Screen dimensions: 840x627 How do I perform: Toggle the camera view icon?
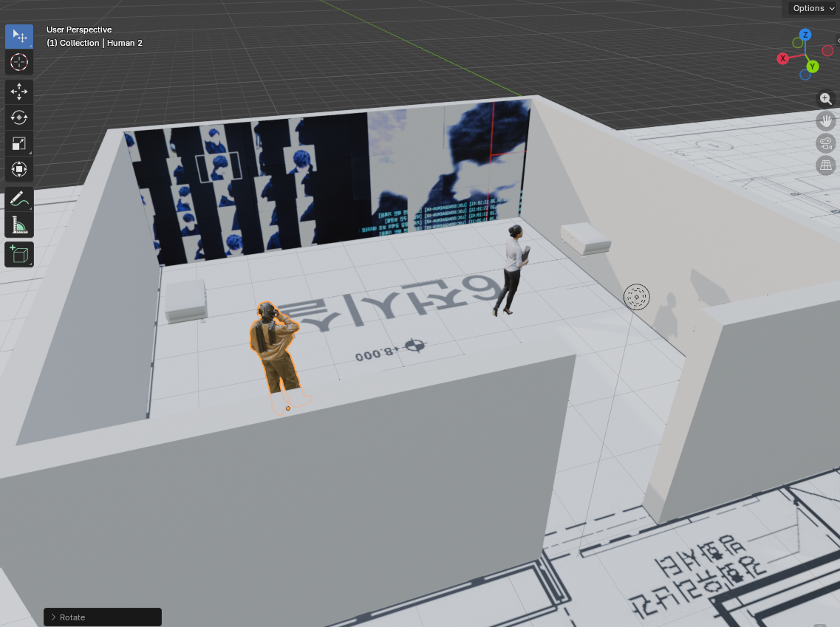tap(825, 143)
